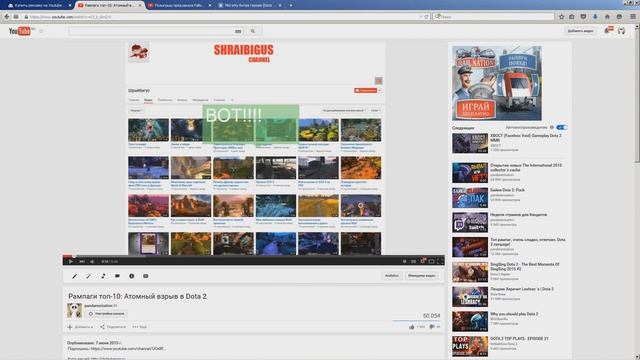Click the smiley face toolbar icon
Viewport: 640px width, 360px height.
click(x=619, y=17)
